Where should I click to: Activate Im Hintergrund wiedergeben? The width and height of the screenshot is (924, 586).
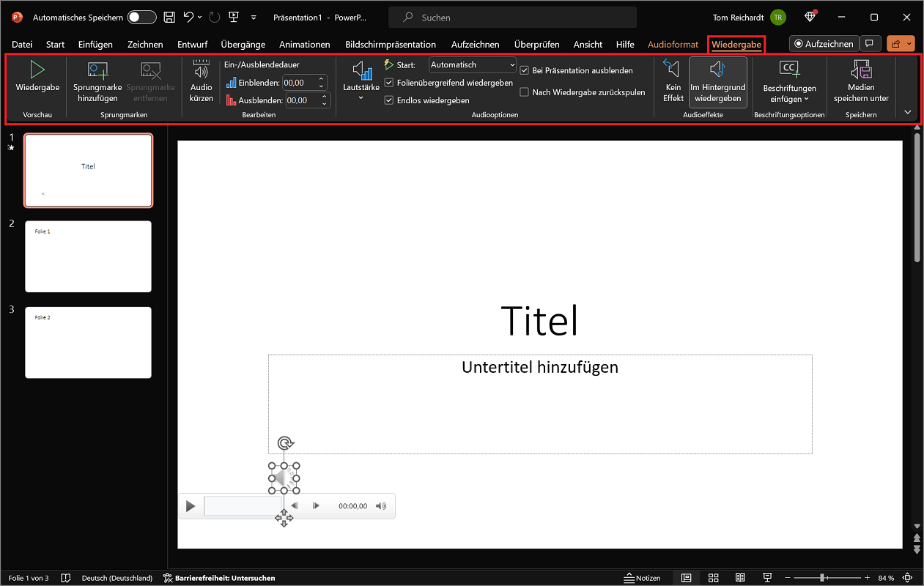point(718,82)
